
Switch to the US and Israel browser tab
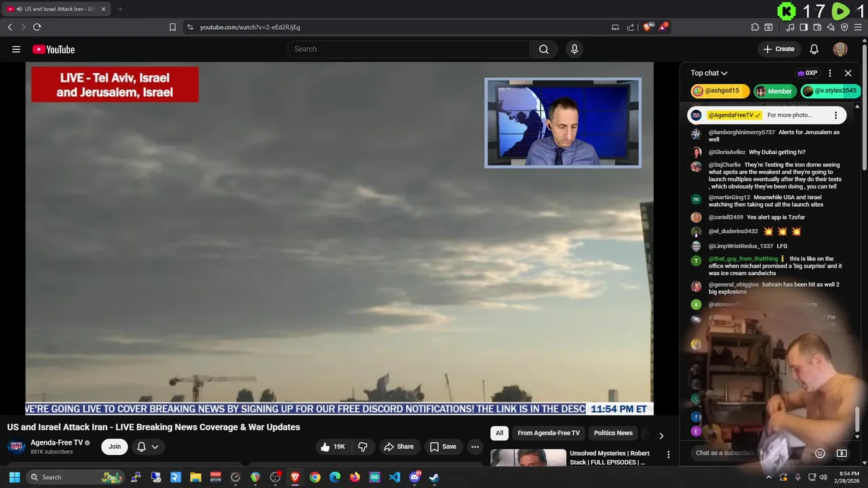tap(57, 9)
